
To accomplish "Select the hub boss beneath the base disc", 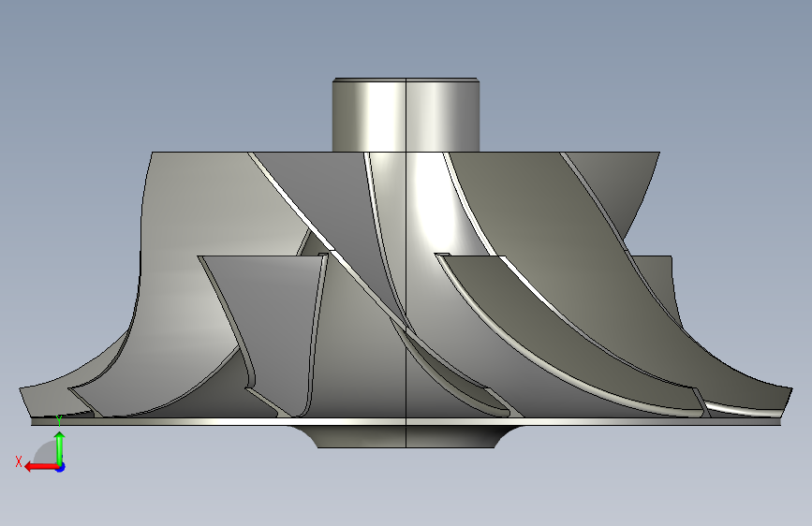I will tap(406, 436).
